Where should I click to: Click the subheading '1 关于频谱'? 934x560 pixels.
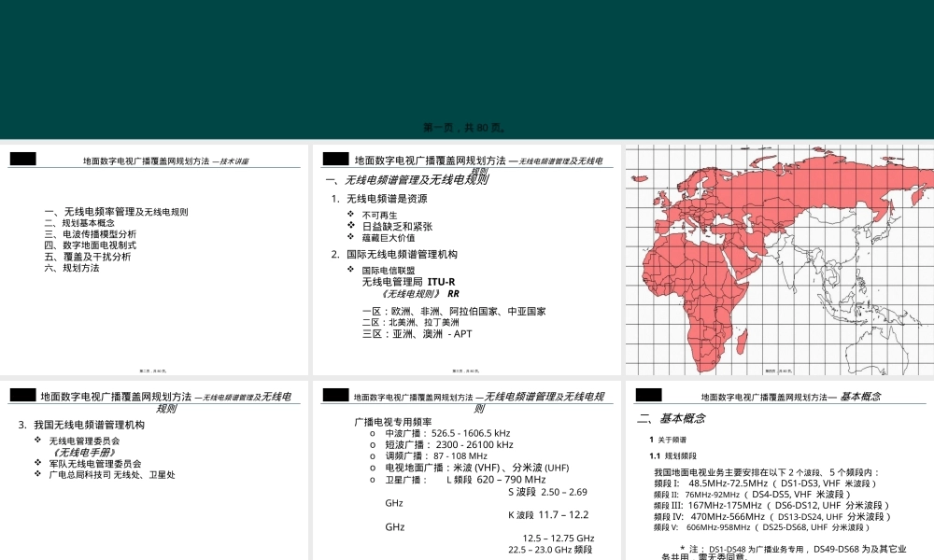tap(668, 440)
